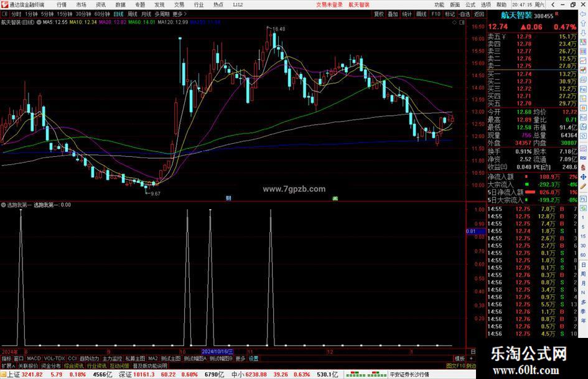Open the RSI indicator icon in right sidebar

coord(583,158)
